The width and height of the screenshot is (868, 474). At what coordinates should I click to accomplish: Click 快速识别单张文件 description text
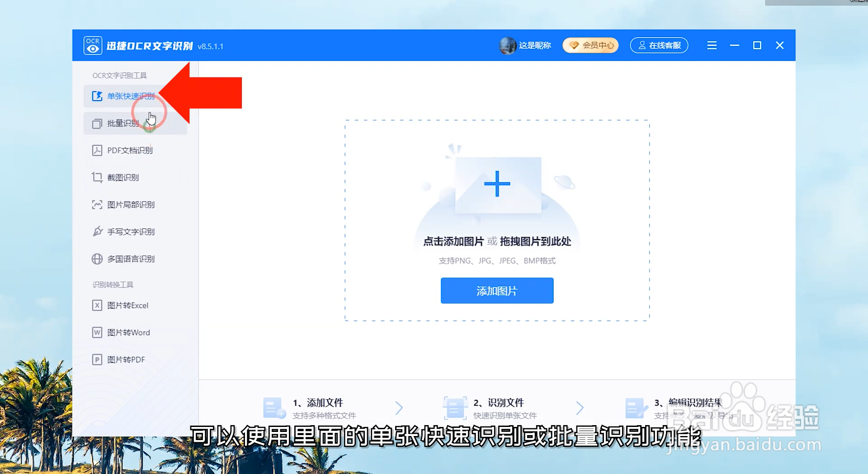[505, 416]
